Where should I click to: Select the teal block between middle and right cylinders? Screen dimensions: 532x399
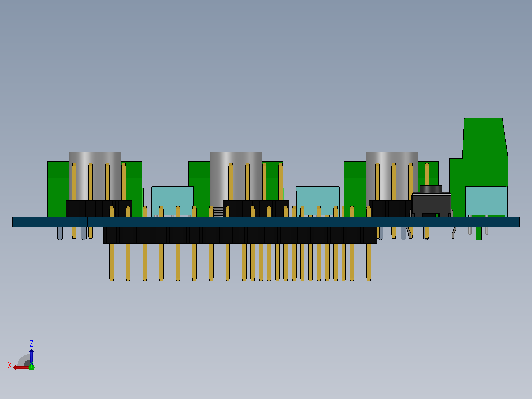pyautogui.click(x=318, y=201)
